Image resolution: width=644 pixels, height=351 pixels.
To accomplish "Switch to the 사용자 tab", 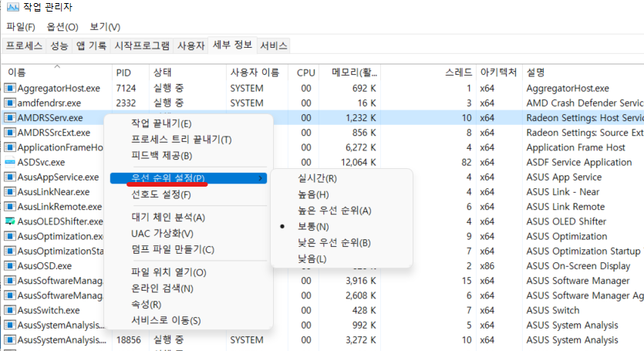I will tap(191, 46).
